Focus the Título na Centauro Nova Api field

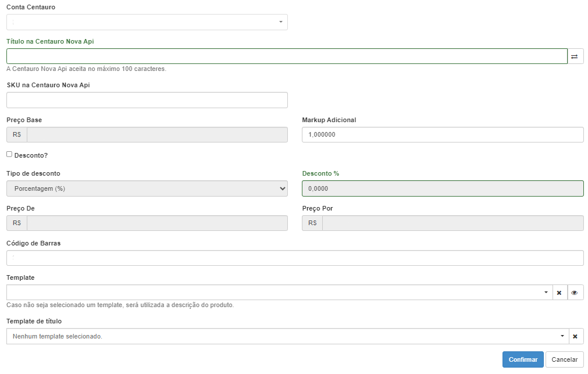(x=287, y=56)
